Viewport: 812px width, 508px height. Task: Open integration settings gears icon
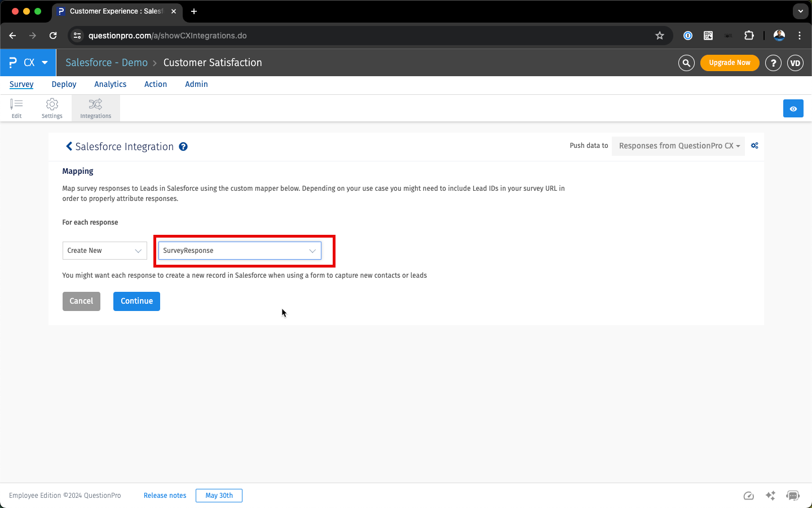tap(754, 146)
